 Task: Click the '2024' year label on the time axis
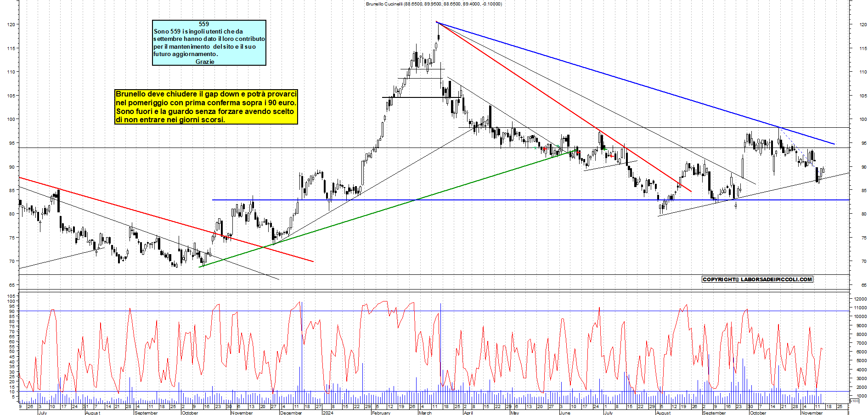pyautogui.click(x=328, y=413)
